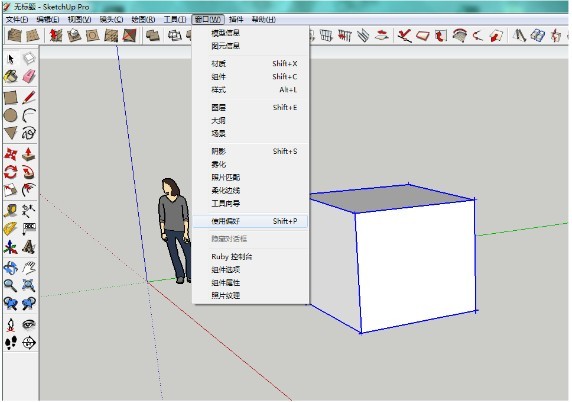Open the 编辑(E) menu
The width and height of the screenshot is (572, 402).
(48, 19)
